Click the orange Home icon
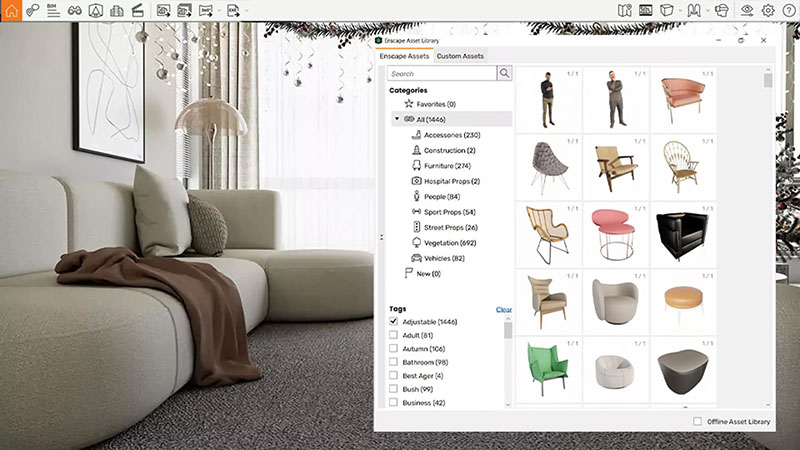 (11, 10)
